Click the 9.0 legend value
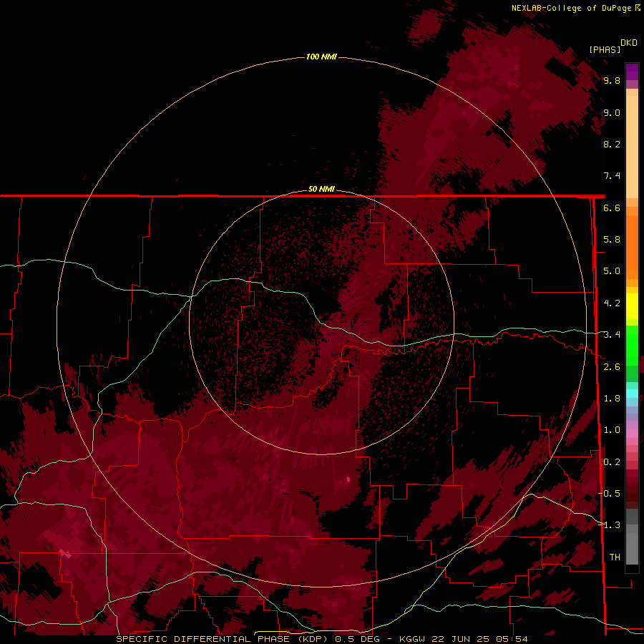Image resolution: width=644 pixels, height=644 pixels. [x=612, y=112]
